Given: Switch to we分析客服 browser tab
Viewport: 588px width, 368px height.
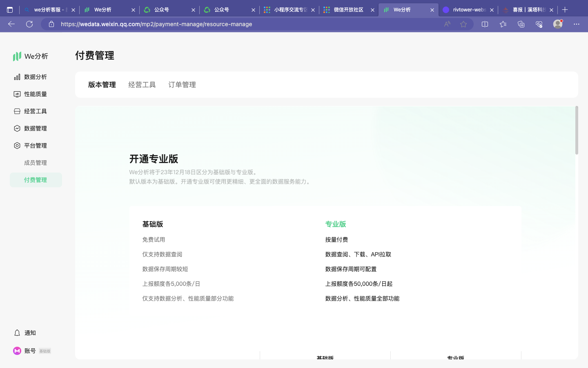Looking at the screenshot, I should click(x=49, y=9).
